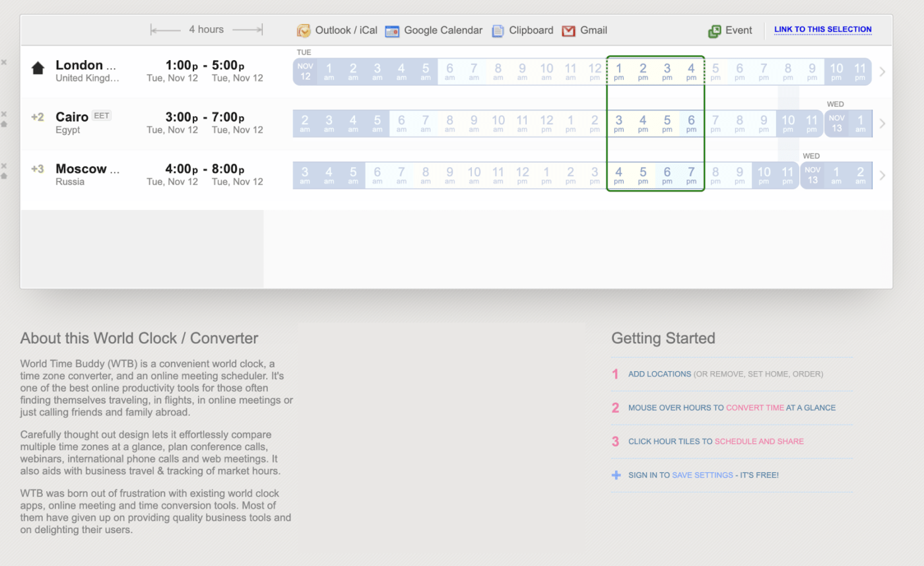924x566 pixels.
Task: Select the 7 pm tile in Moscow row
Action: [691, 176]
